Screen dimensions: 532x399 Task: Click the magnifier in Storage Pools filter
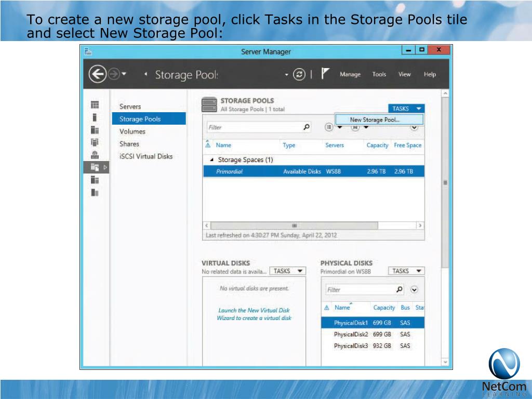pos(307,127)
